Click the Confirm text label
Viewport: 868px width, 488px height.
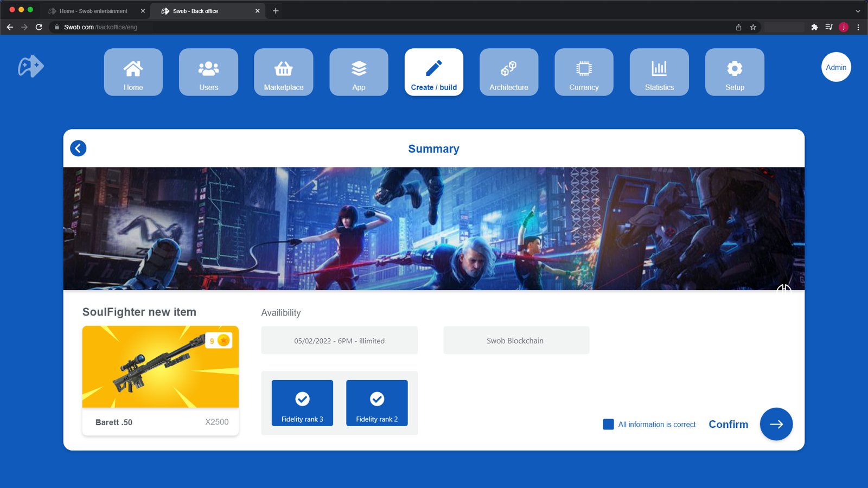728,424
